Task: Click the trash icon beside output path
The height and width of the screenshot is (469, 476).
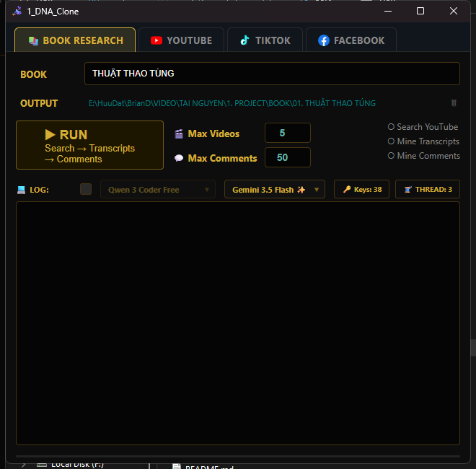Action: pos(454,103)
